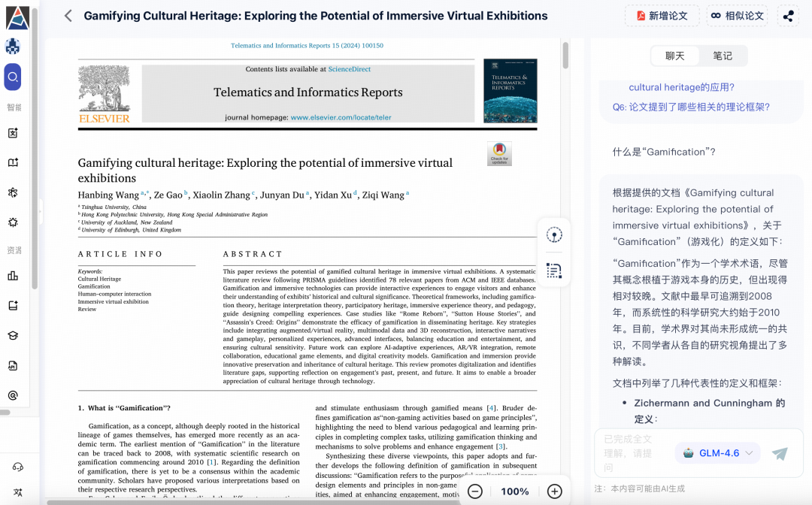
Task: Click affiliation 'Tsinghua University, China'
Action: (x=114, y=207)
